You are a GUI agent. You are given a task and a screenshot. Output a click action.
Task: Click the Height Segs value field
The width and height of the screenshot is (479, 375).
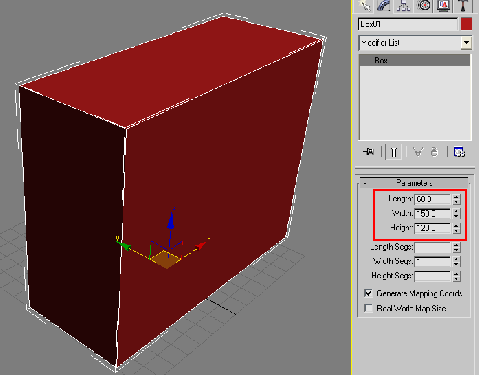tap(432, 276)
